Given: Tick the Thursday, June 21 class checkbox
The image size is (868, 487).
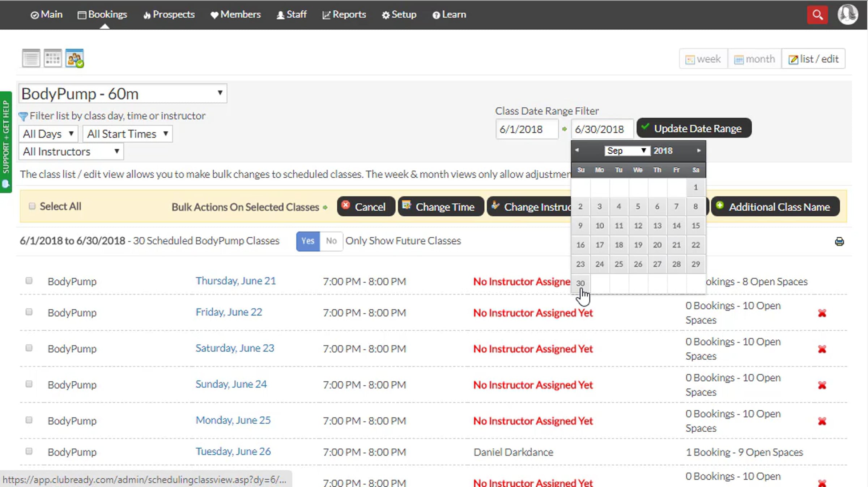Looking at the screenshot, I should click(x=29, y=281).
